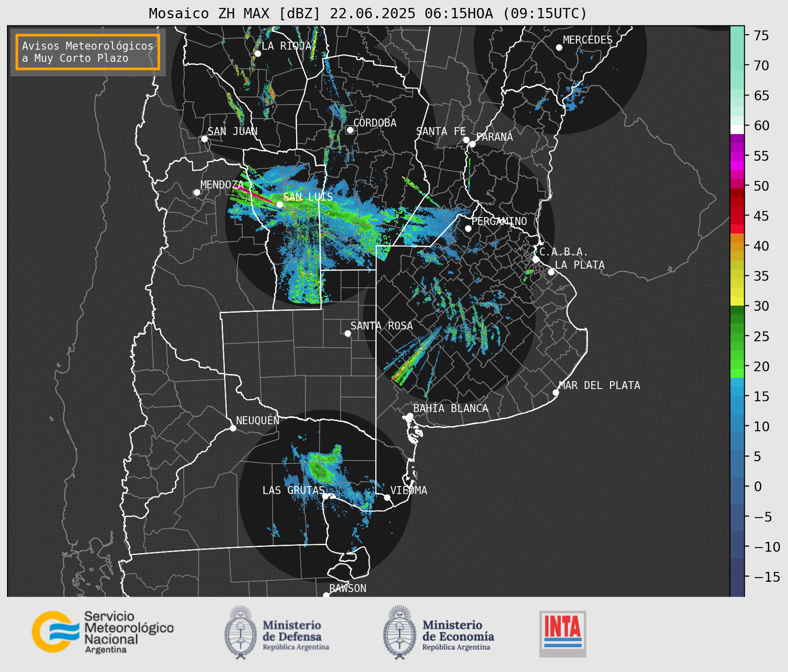Click the NEUQUÉN label
788x672 pixels.
click(x=257, y=421)
